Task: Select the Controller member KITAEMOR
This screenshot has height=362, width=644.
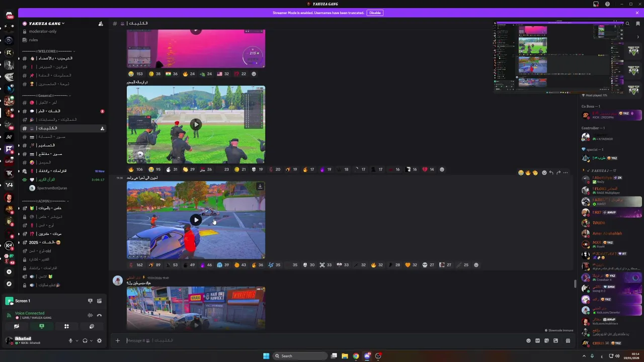Action: click(611, 137)
